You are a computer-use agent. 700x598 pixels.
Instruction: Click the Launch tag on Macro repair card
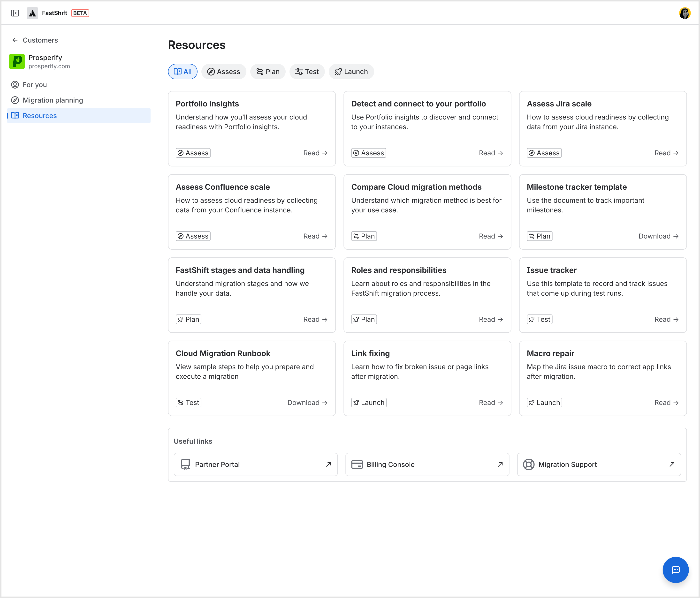click(x=544, y=402)
